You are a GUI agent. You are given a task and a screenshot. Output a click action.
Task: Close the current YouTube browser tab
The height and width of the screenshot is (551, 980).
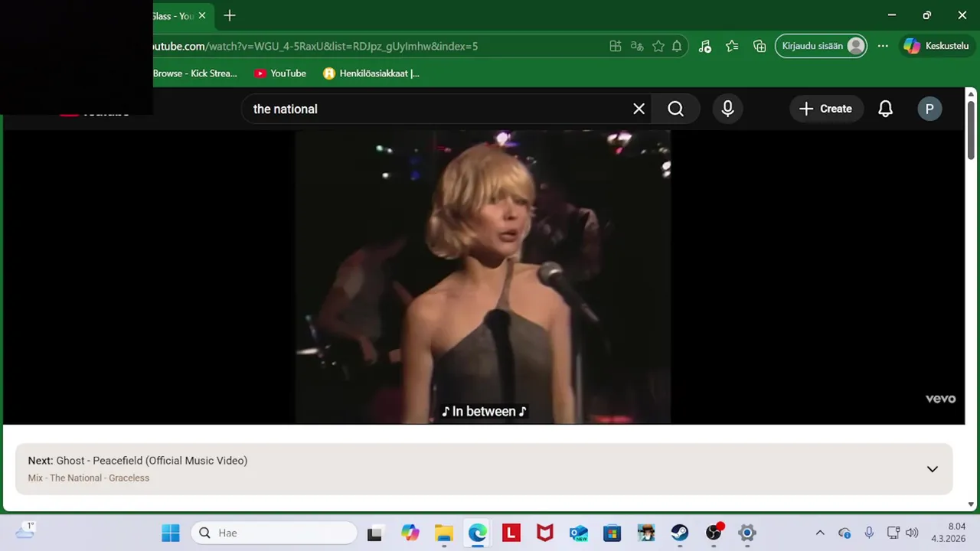(x=202, y=15)
